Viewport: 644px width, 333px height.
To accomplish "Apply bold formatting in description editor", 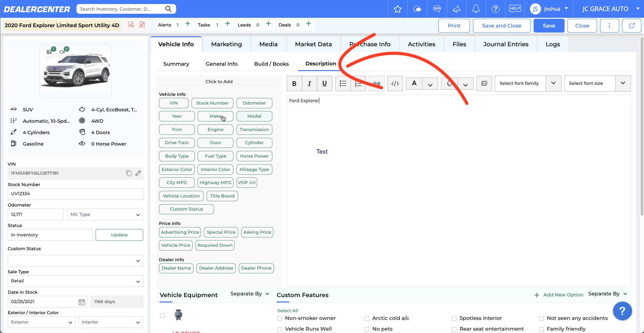I will (x=294, y=84).
